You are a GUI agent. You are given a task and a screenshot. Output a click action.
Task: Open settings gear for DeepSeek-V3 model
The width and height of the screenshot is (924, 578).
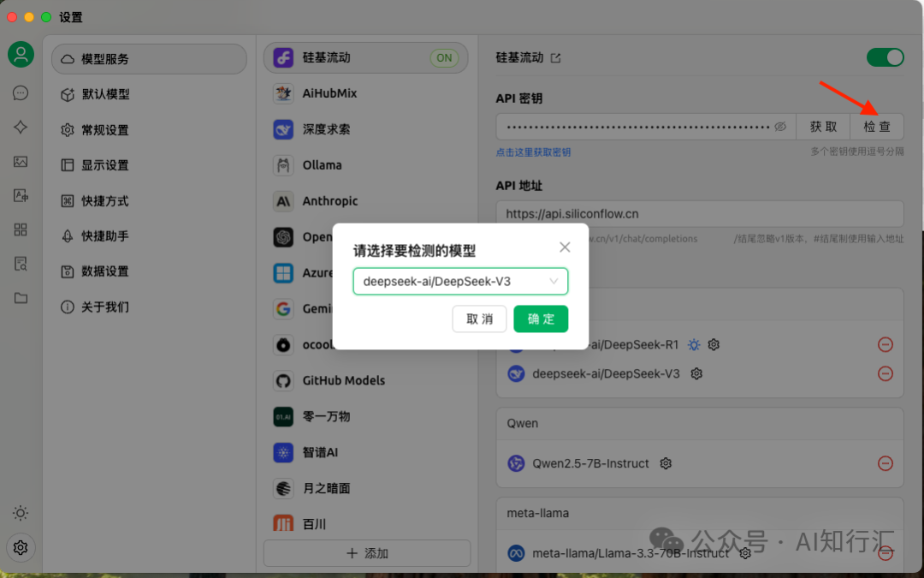[x=696, y=374]
